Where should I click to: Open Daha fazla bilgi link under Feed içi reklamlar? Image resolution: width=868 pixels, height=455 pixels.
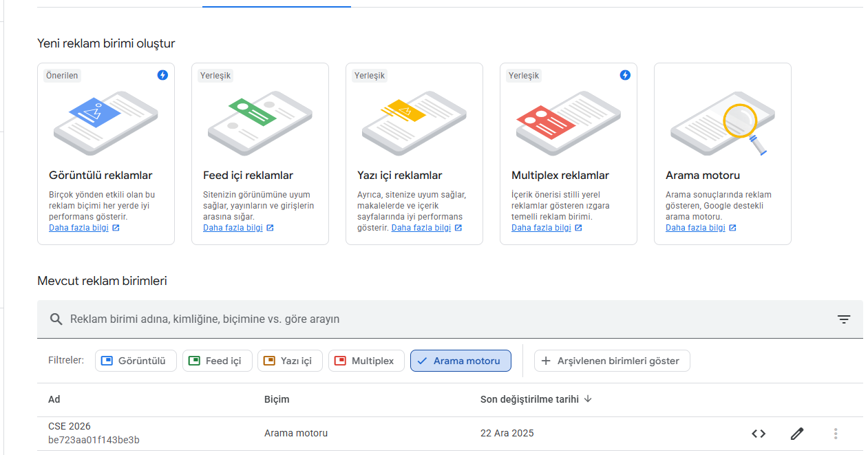tap(233, 228)
